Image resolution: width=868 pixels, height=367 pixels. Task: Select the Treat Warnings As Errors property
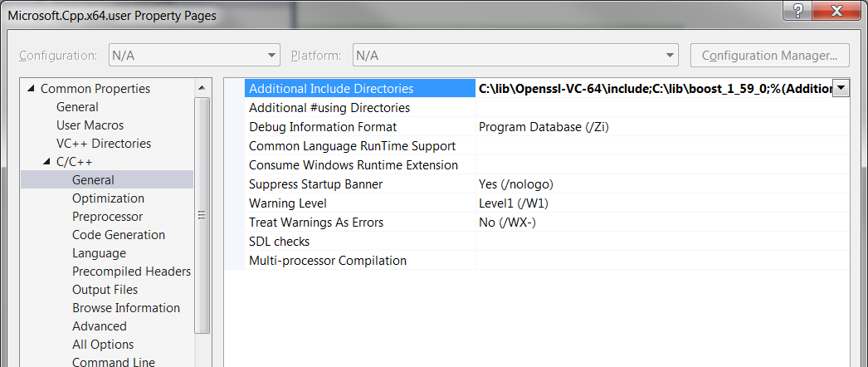[x=316, y=223]
